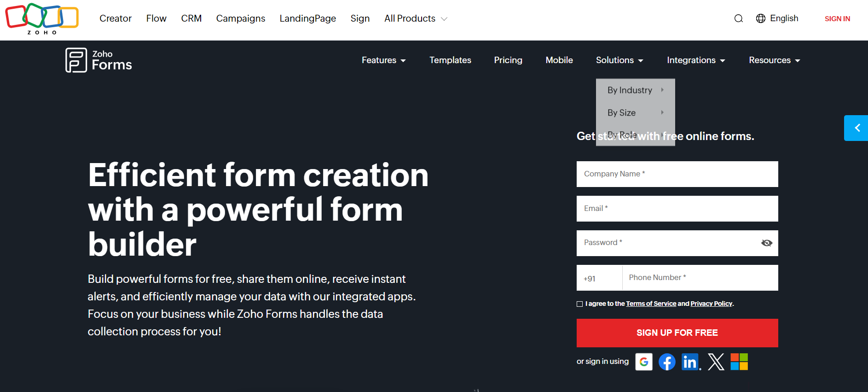Go to the Campaigns product link

(241, 18)
